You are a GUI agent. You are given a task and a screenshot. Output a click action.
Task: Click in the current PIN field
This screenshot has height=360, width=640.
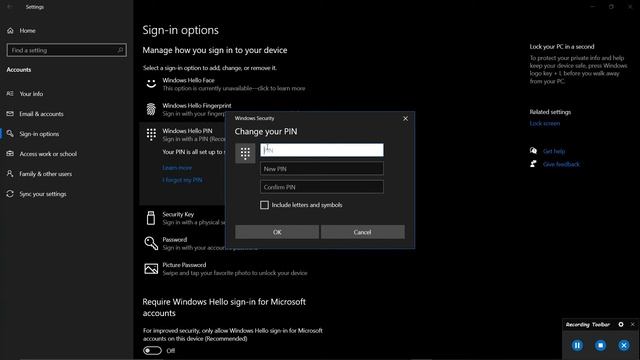click(x=322, y=150)
